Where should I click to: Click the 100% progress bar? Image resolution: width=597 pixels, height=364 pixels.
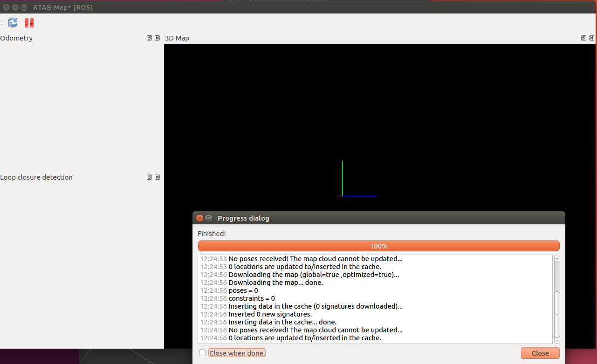378,246
